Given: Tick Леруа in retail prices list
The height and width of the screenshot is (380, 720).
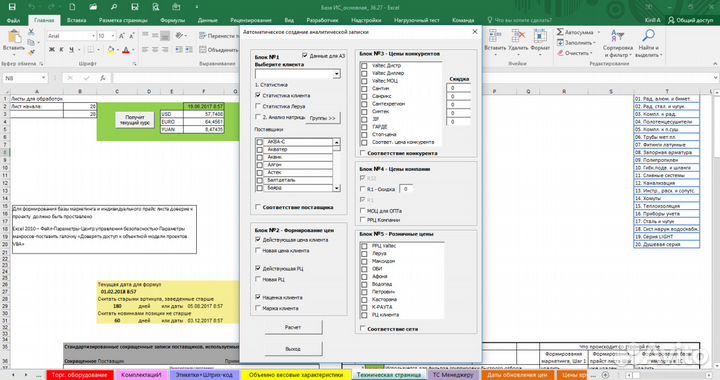Looking at the screenshot, I should (364, 253).
